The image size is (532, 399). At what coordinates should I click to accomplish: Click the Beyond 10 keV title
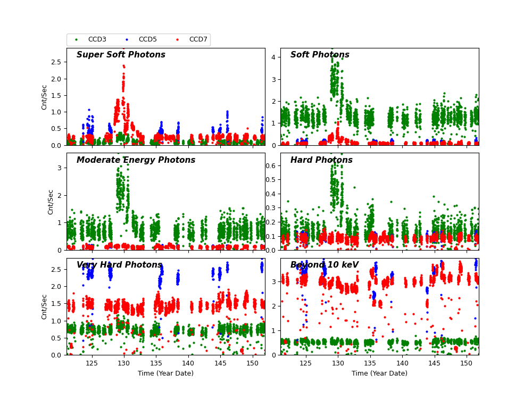pyautogui.click(x=325, y=265)
